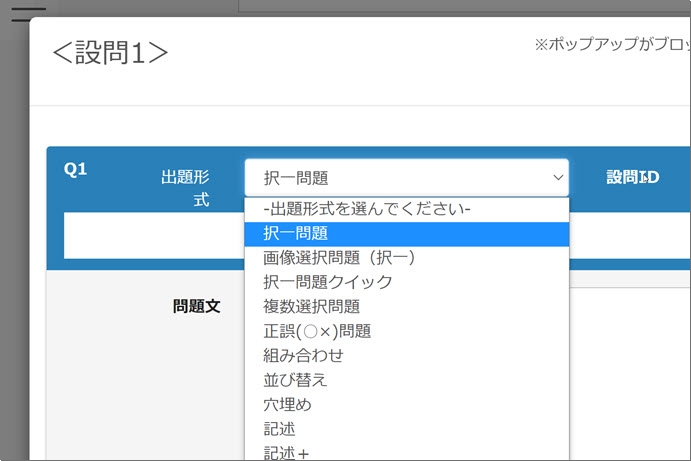Click the ※ポップアップ notice text
Image resolution: width=691 pixels, height=461 pixels.
pos(610,45)
